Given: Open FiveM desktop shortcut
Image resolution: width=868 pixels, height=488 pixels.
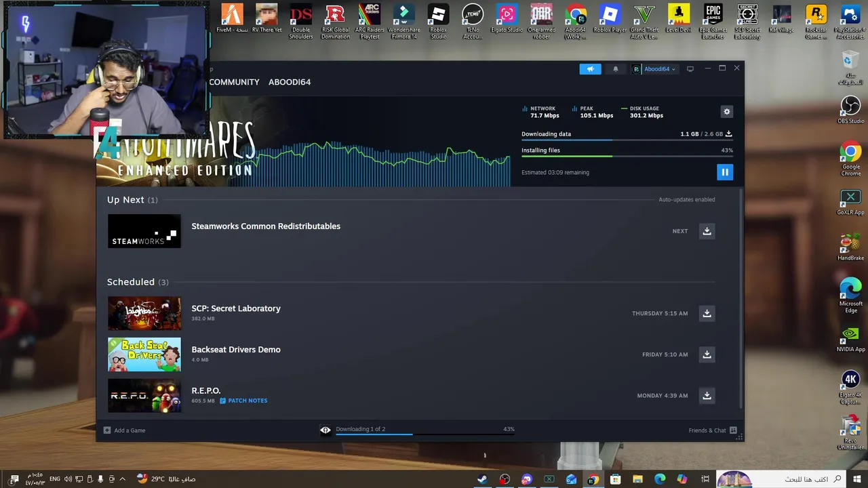Looking at the screenshot, I should pos(232,20).
